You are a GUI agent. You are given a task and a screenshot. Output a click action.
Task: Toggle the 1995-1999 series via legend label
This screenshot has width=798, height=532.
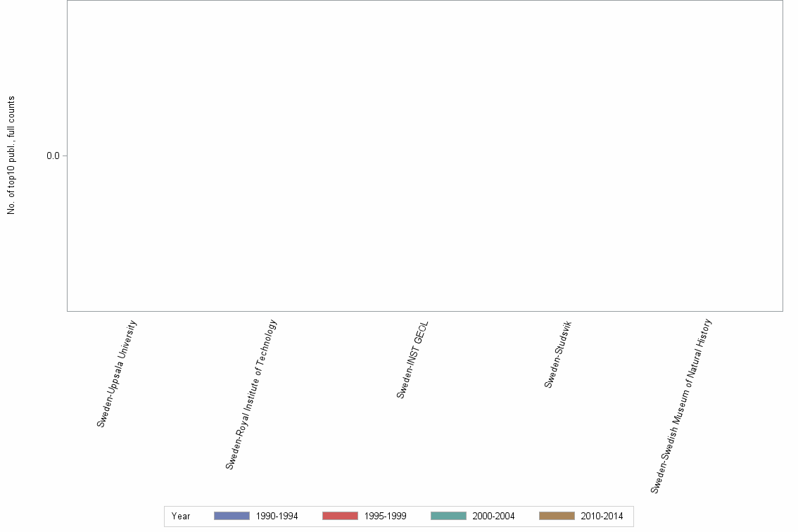click(387, 516)
